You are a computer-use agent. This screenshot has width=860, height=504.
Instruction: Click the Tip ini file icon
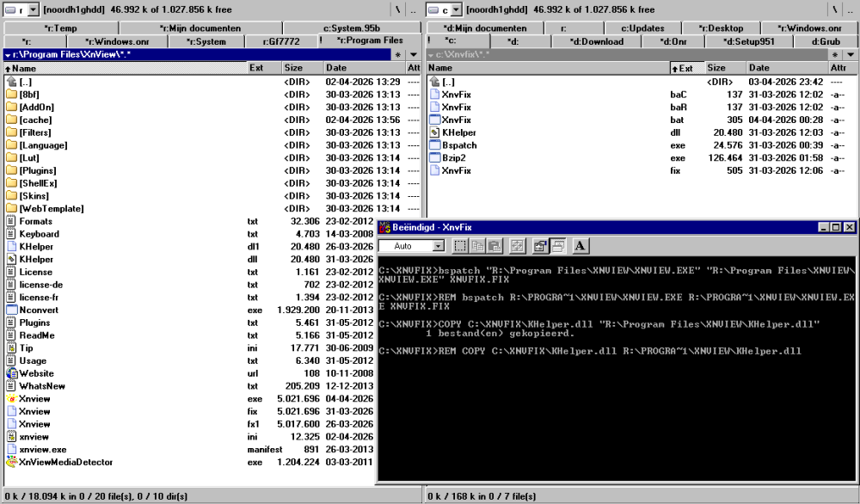pos(11,347)
